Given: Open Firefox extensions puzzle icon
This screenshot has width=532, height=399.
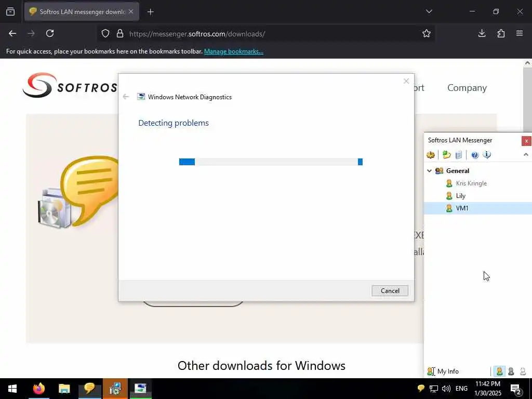Looking at the screenshot, I should click(x=501, y=33).
